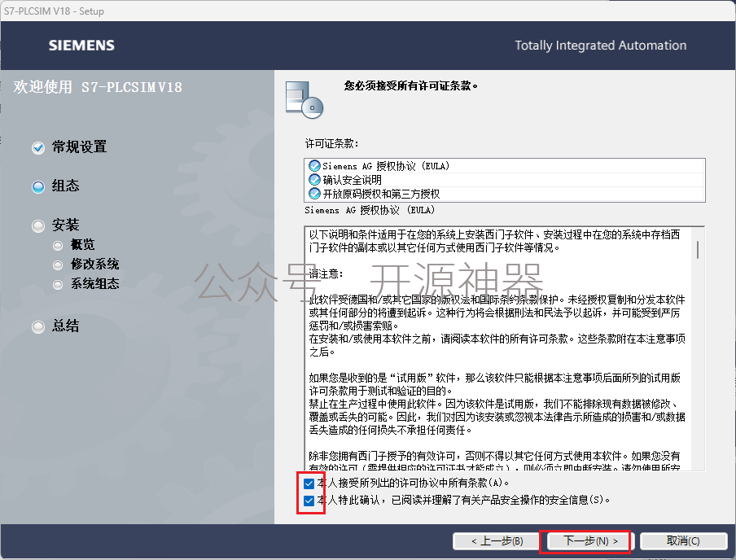Screen dimensions: 736x560
Task: Click the SIEMENS logo in header
Action: 81,46
